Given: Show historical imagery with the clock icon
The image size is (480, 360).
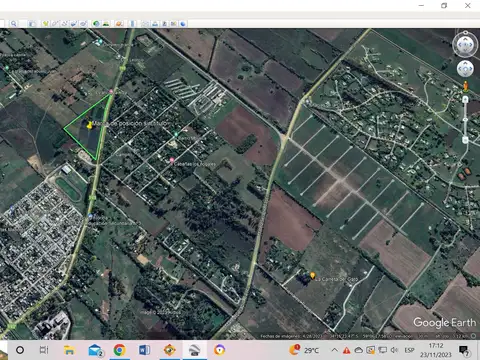Looking at the screenshot, I should point(96,24).
